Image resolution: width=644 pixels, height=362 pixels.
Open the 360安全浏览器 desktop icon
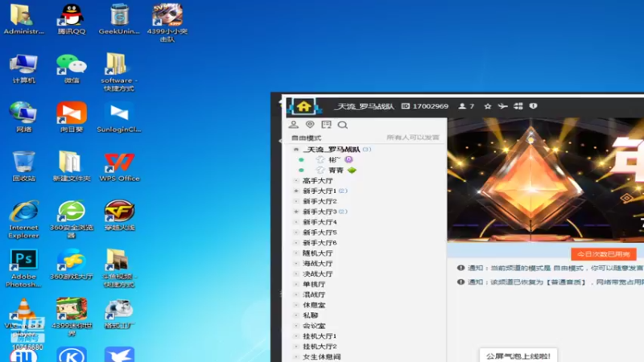[x=72, y=220]
